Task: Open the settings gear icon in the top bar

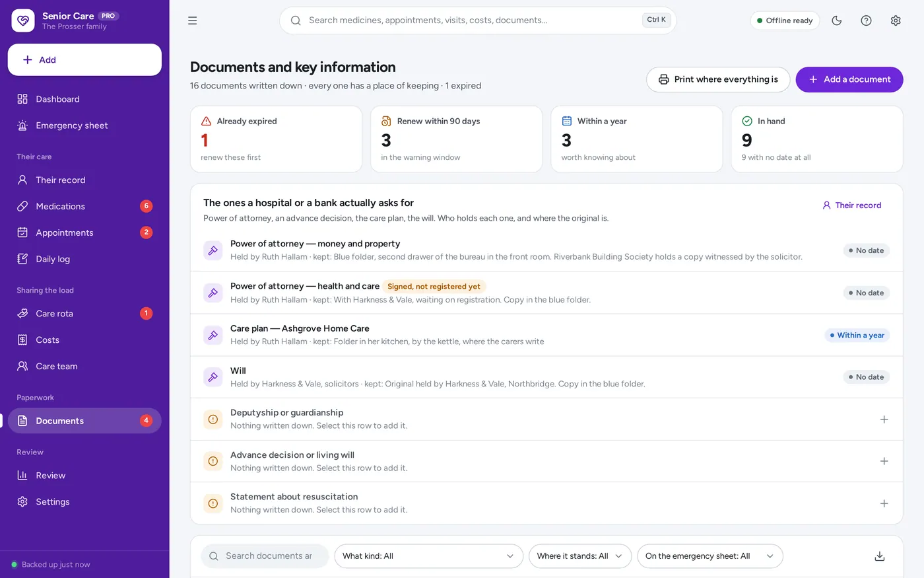Action: (896, 20)
